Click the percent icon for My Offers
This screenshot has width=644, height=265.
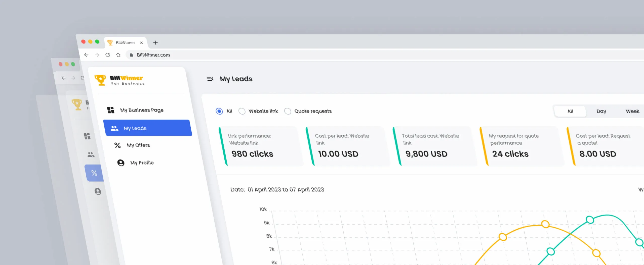pos(117,145)
